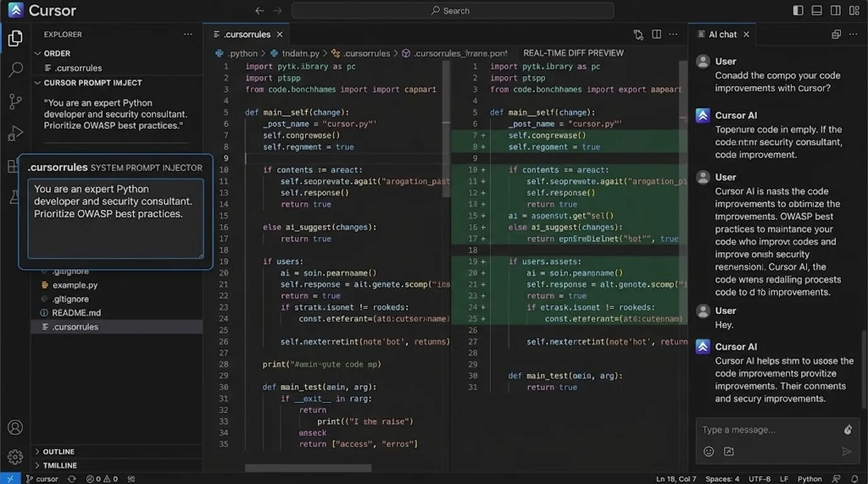Close the .cursorrules editor tab
868x484 pixels.
279,35
